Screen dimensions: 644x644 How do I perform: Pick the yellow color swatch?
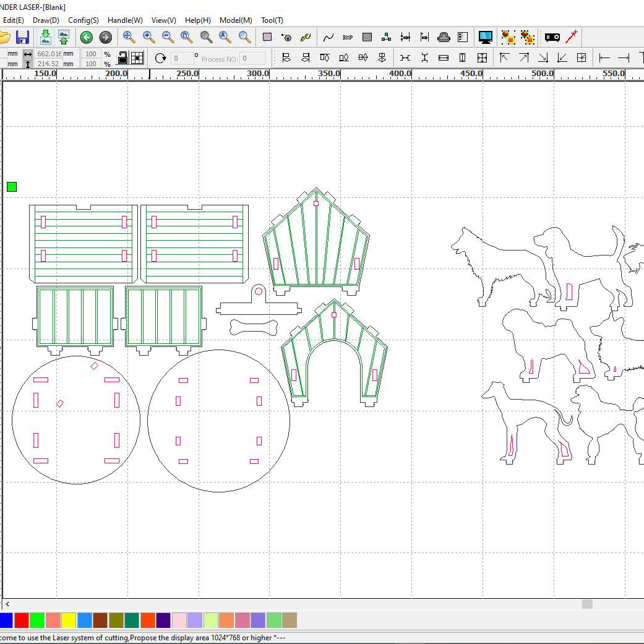point(69,620)
